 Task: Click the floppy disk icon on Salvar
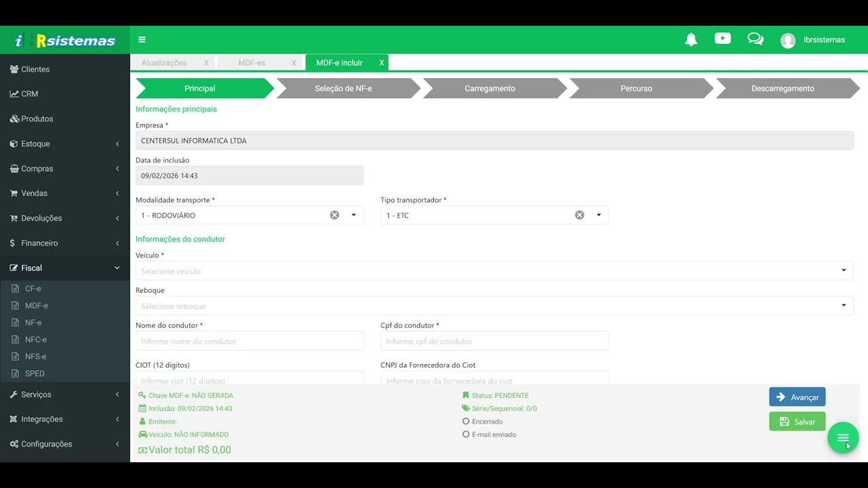785,422
